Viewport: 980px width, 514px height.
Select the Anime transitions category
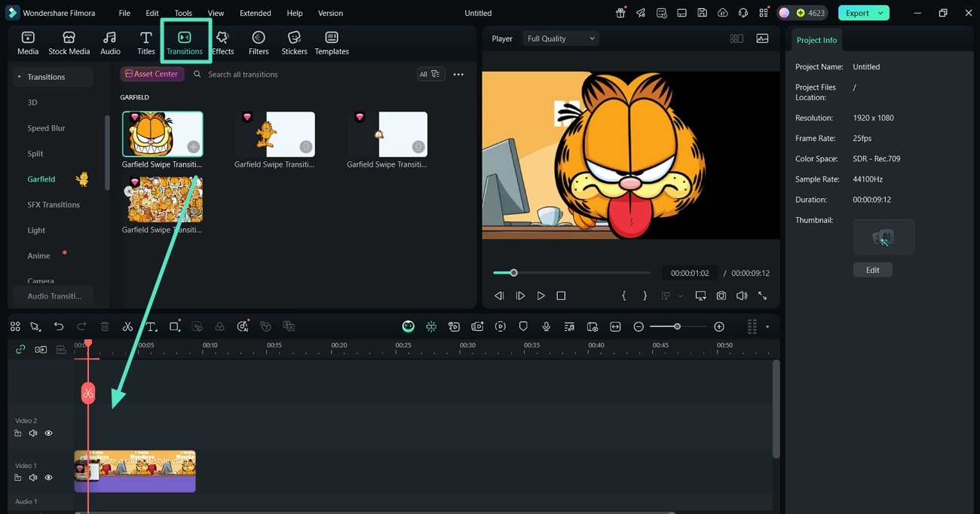[39, 256]
